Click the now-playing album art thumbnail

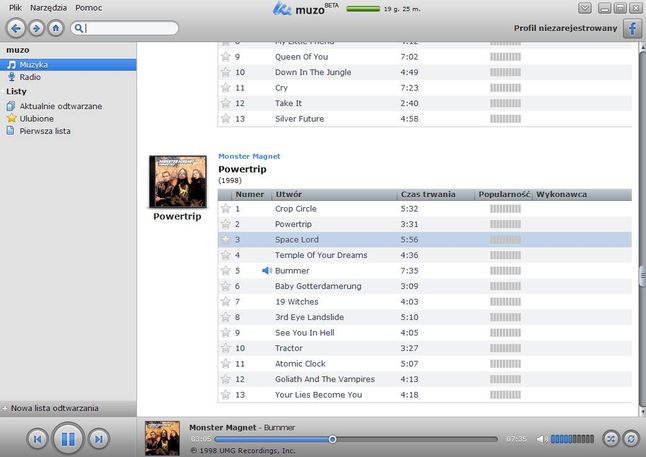(162, 438)
